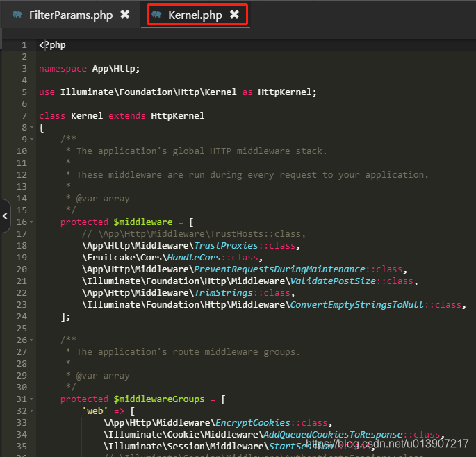
Task: Click the 'web' string key on line 32
Action: pyautogui.click(x=95, y=411)
